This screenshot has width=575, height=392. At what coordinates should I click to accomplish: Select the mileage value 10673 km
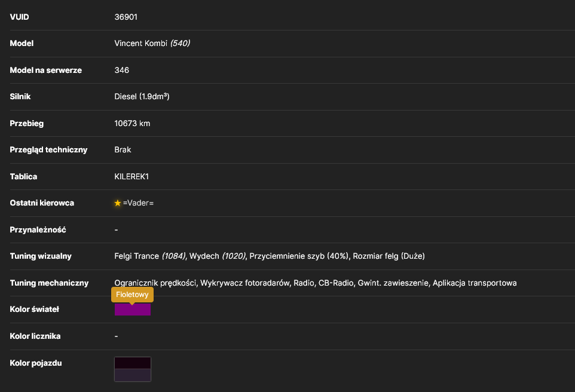point(132,123)
